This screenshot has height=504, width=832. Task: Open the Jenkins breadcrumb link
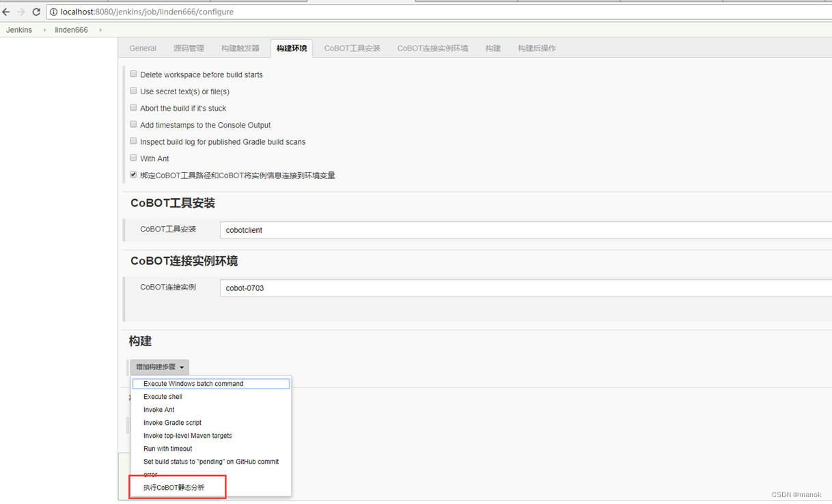pyautogui.click(x=18, y=29)
